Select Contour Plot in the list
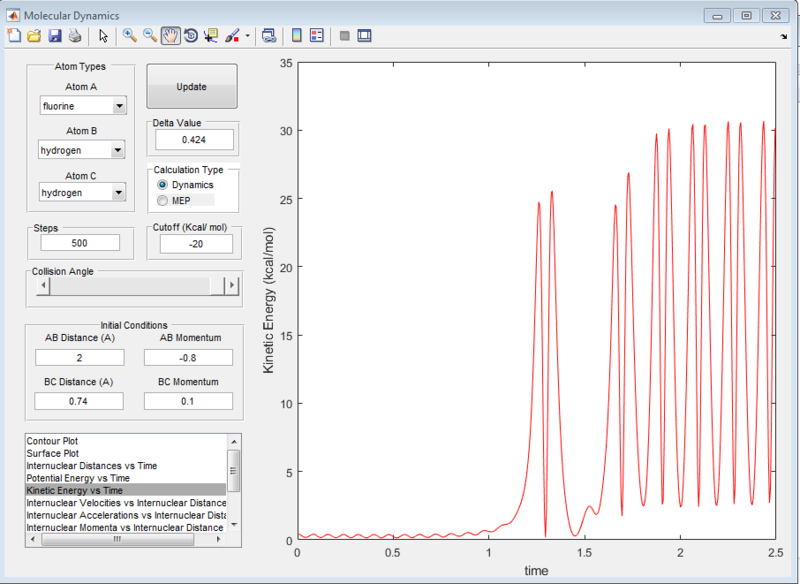This screenshot has height=584, width=800. (126, 441)
